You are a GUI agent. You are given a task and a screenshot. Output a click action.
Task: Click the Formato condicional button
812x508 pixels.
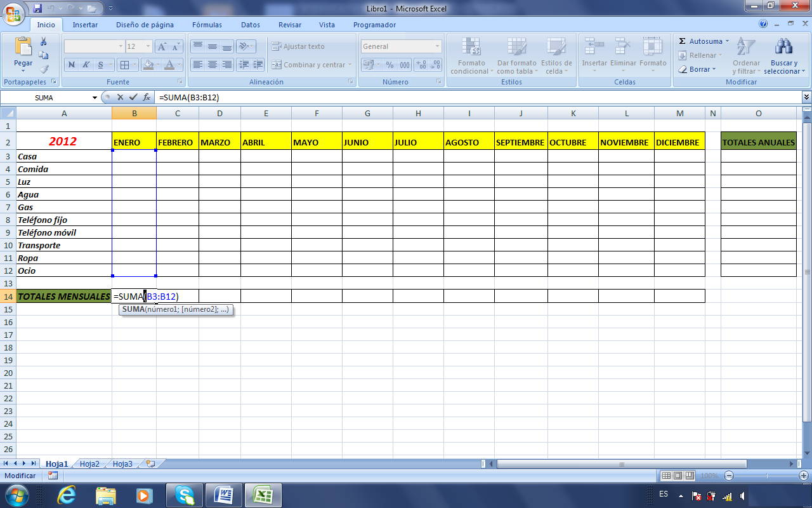472,57
